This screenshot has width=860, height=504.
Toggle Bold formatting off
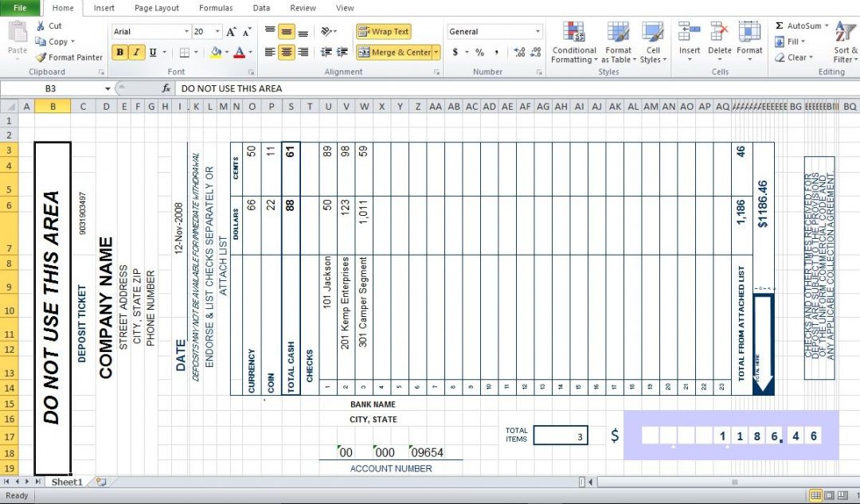click(x=119, y=53)
